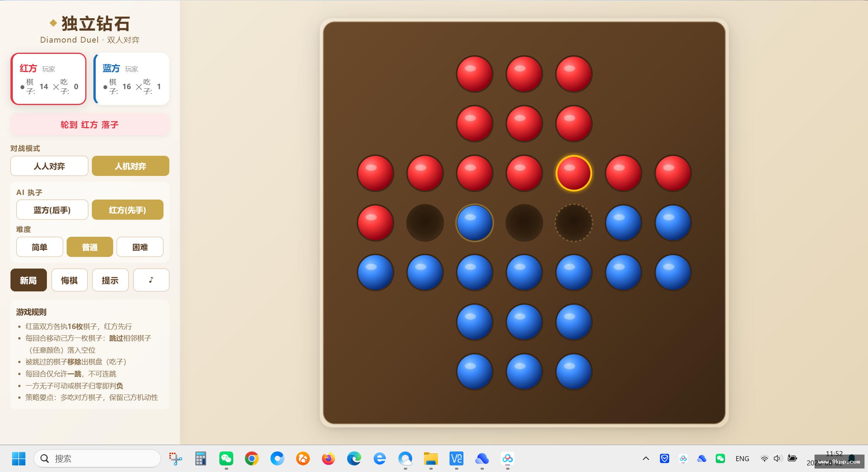Image resolution: width=868 pixels, height=472 pixels.
Task: Open File Explorer from the taskbar
Action: point(431,458)
